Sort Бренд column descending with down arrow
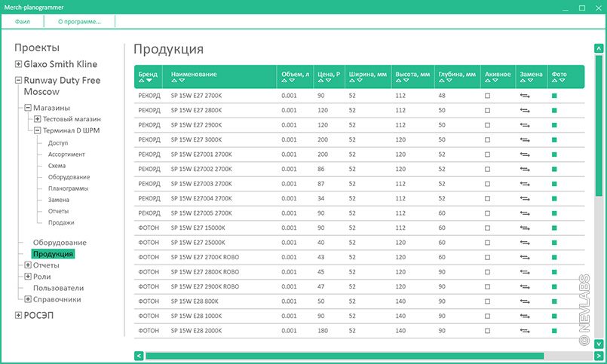Screen dimensions: 607x364 tap(149, 81)
